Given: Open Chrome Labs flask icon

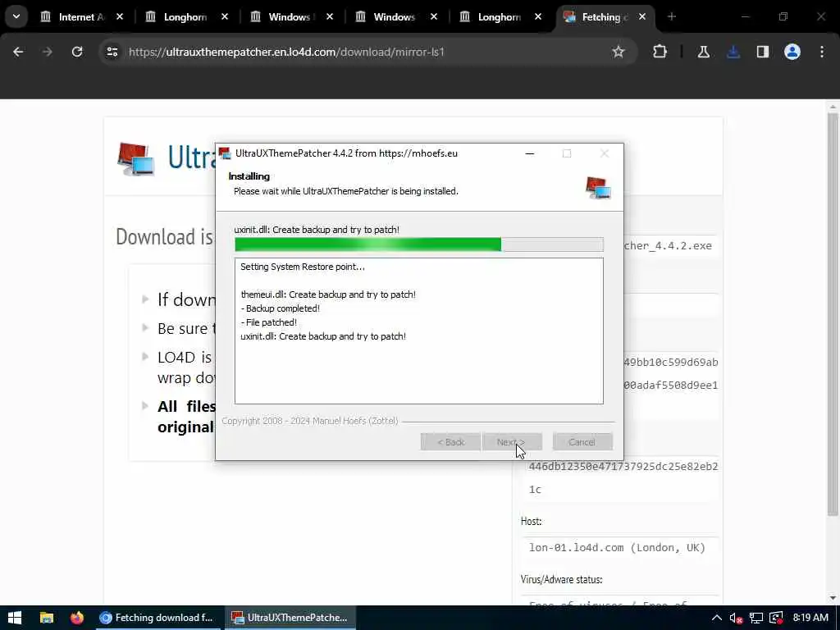Looking at the screenshot, I should [703, 52].
